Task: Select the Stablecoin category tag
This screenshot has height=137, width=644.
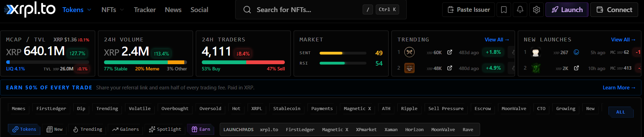Action: [x=287, y=108]
